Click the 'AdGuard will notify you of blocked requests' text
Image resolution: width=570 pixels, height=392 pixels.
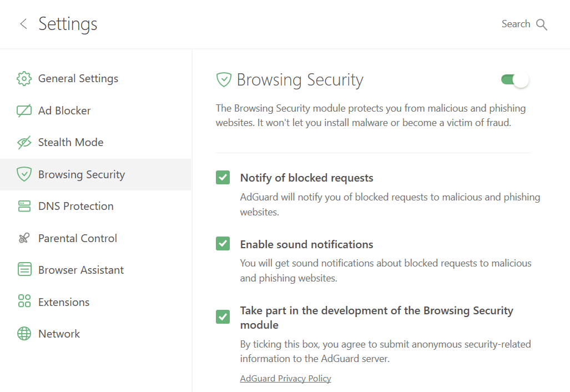point(390,204)
